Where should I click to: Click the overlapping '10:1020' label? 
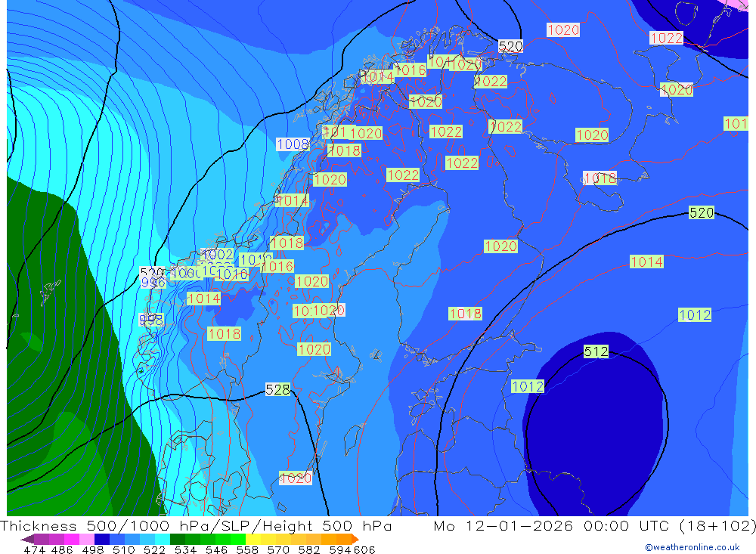pyautogui.click(x=319, y=311)
